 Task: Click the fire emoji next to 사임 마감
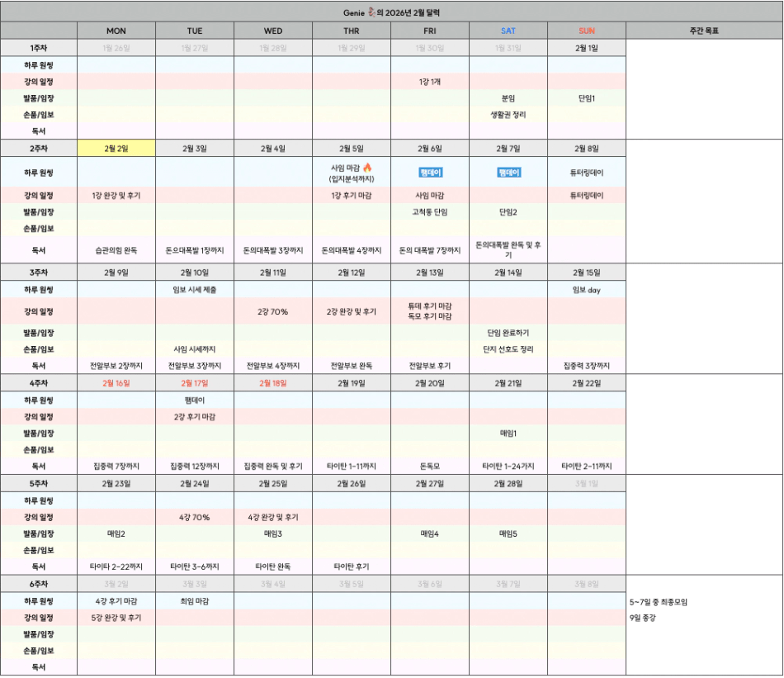367,168
